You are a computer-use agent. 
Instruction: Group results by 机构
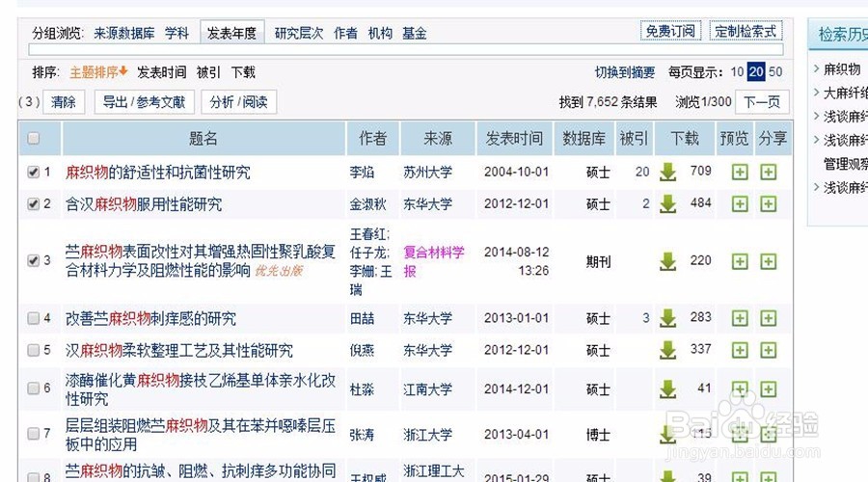[380, 33]
